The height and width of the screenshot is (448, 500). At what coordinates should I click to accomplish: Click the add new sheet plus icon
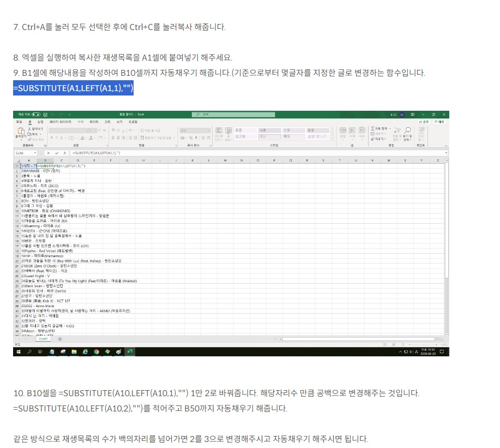pyautogui.click(x=60, y=339)
